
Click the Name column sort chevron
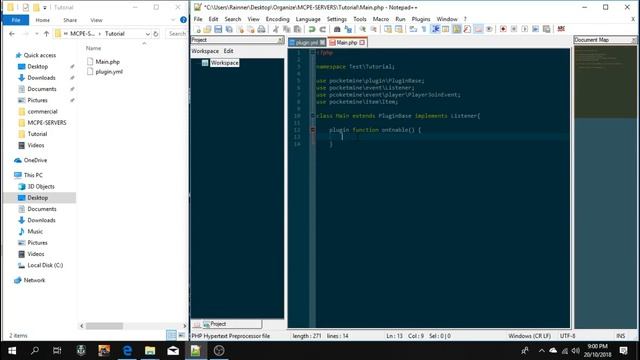(x=144, y=43)
